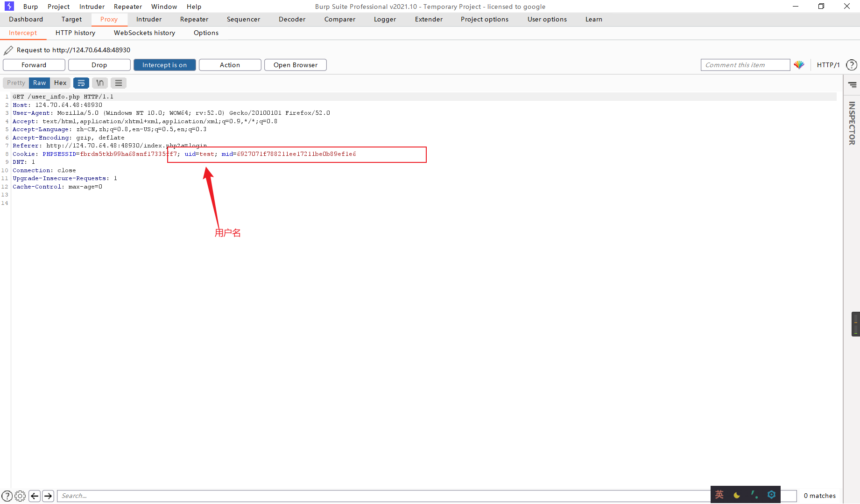Image resolution: width=860 pixels, height=504 pixels.
Task: Open the proxy Options sub-tab
Action: [206, 33]
